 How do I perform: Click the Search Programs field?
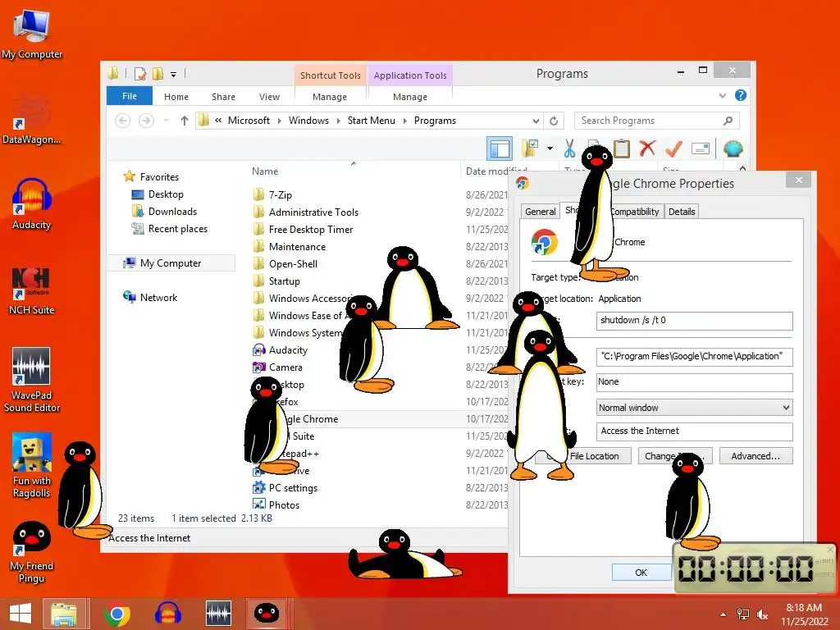[x=657, y=121]
